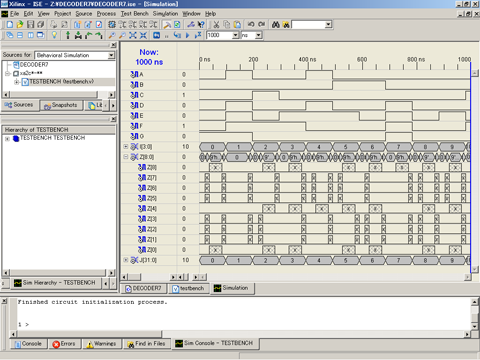
Task: Open the Snapshots tab
Action: point(61,105)
